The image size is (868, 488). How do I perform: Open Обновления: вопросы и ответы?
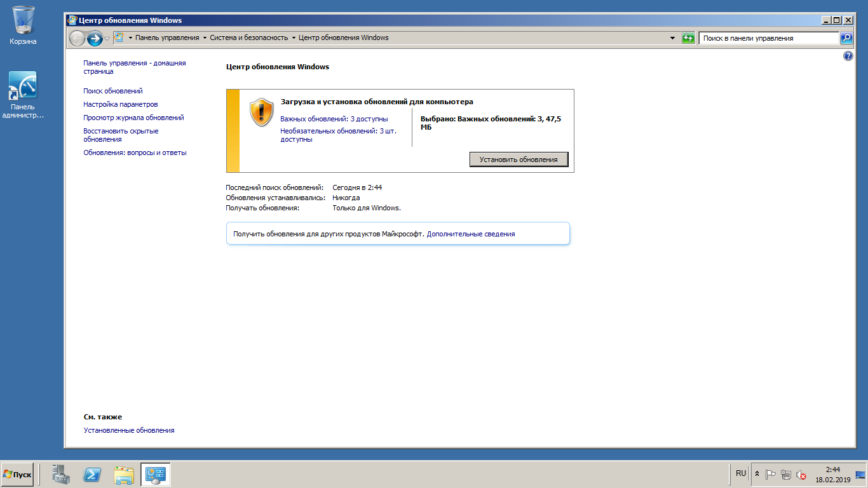pos(135,152)
